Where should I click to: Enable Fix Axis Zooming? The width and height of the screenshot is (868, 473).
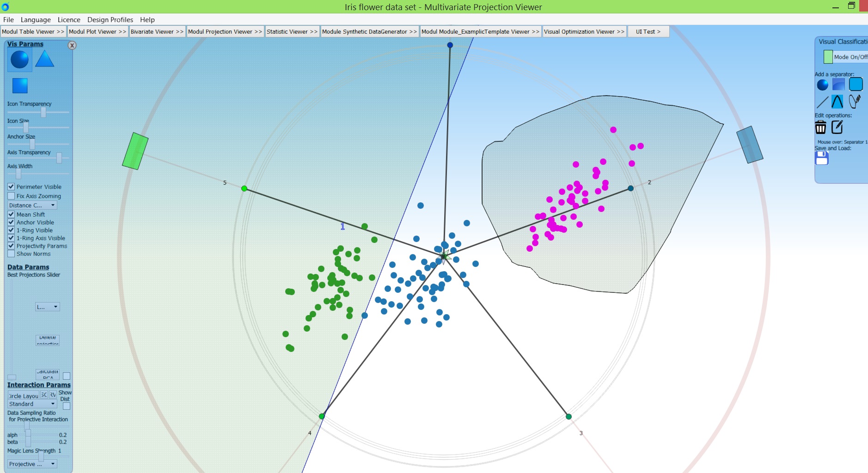point(11,196)
